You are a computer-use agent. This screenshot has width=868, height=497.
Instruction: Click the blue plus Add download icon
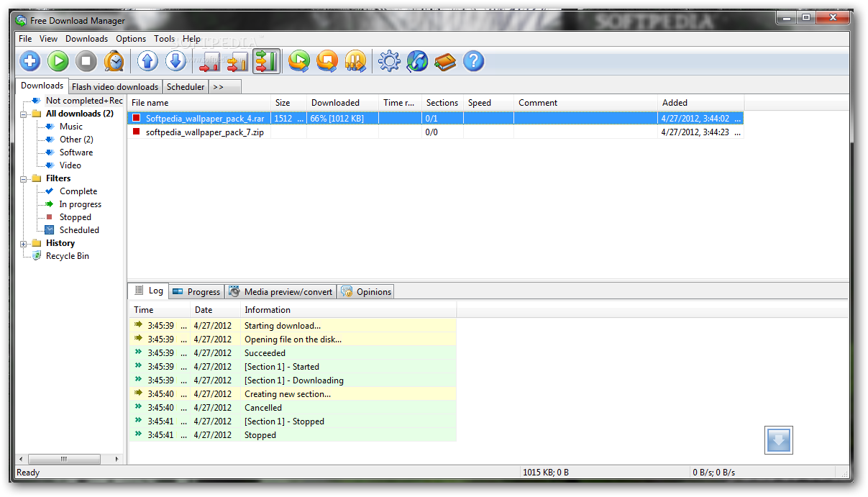30,62
